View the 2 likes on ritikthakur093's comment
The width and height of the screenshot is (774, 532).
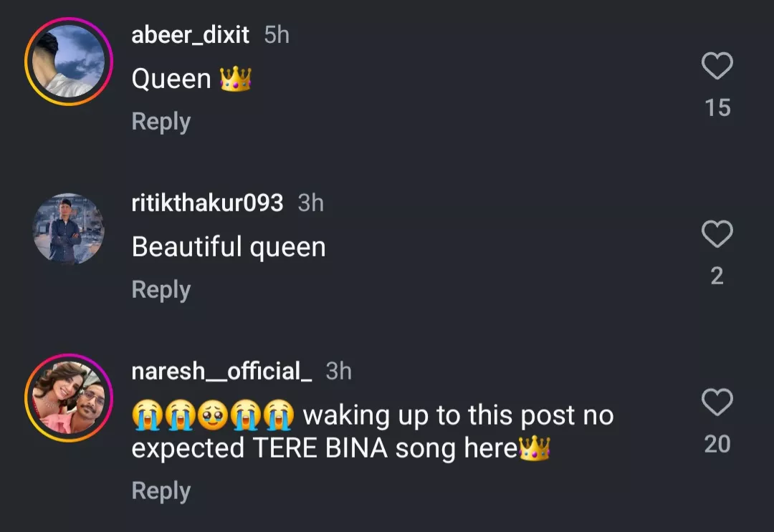pos(717,276)
